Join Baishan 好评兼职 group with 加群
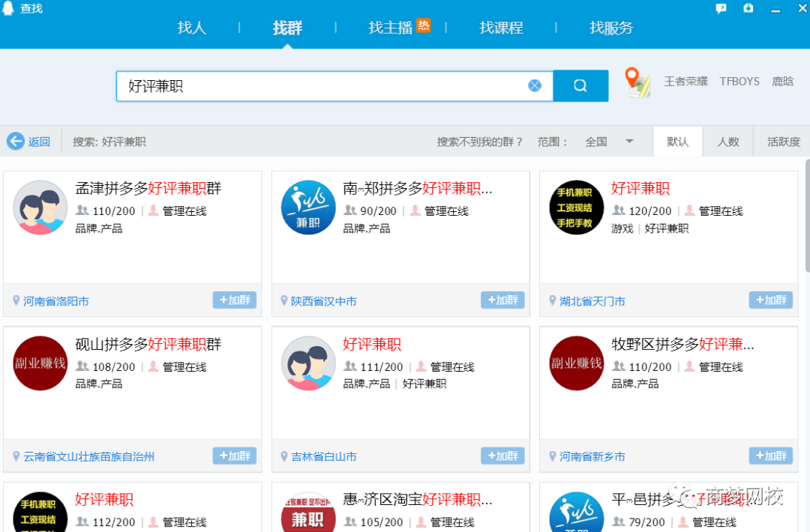 pyautogui.click(x=502, y=456)
